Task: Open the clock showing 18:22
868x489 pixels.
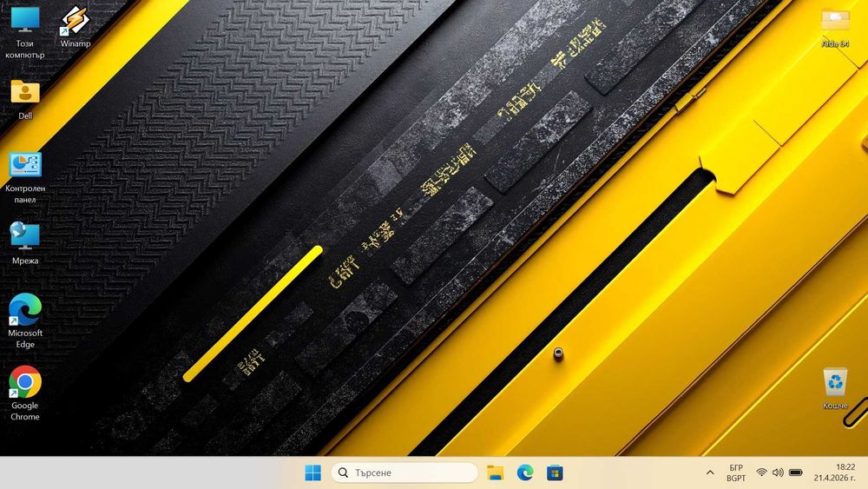Action: 834,472
